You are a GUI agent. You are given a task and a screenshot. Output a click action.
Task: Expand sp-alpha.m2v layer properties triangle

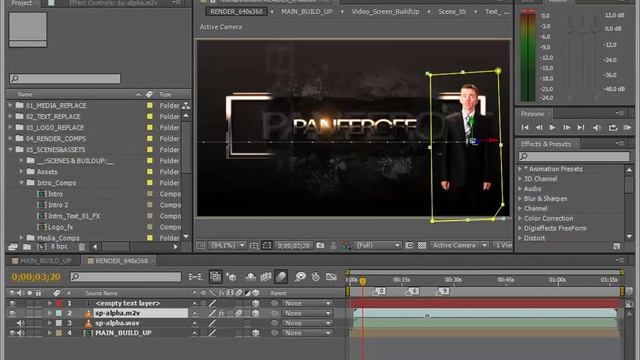(49, 313)
